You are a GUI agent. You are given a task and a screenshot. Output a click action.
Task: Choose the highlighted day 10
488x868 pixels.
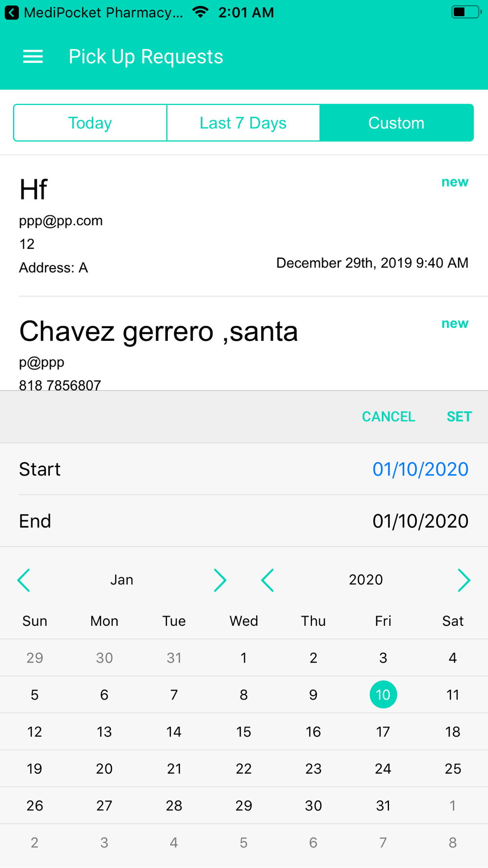[x=383, y=694]
